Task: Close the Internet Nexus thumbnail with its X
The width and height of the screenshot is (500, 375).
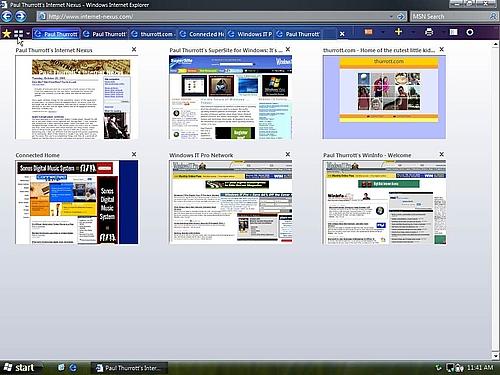Action: 134,49
